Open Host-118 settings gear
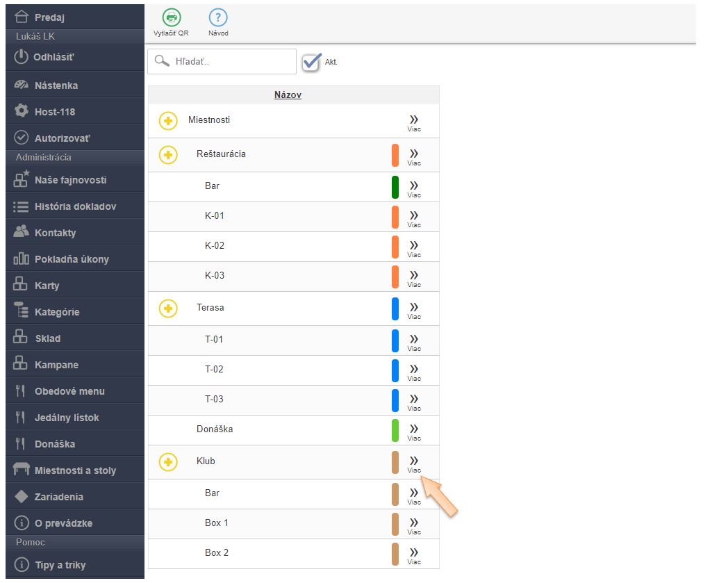Viewport: 728px width, 583px height. click(x=22, y=112)
